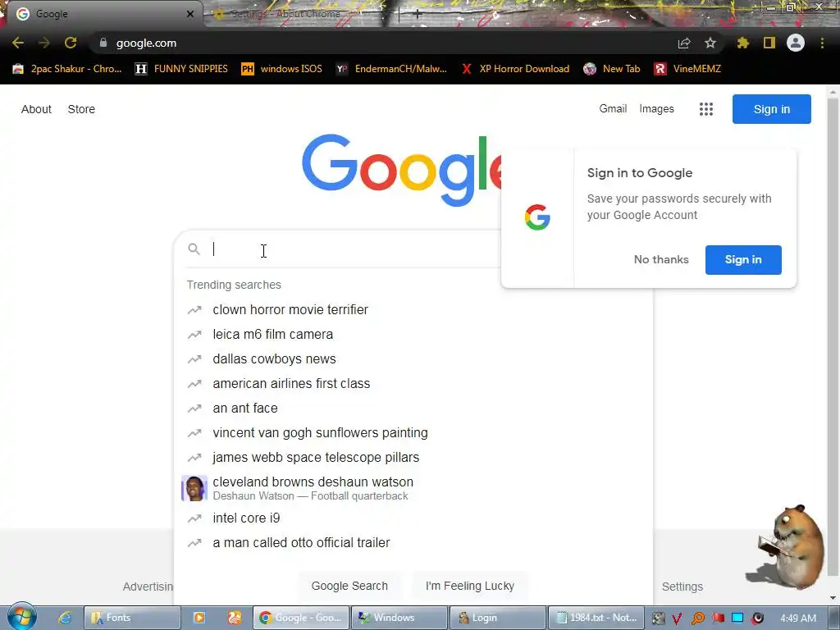Screen dimensions: 840x630
Task: Select suggestion vincent van gogh sunflowers painting
Action: pos(413,433)
